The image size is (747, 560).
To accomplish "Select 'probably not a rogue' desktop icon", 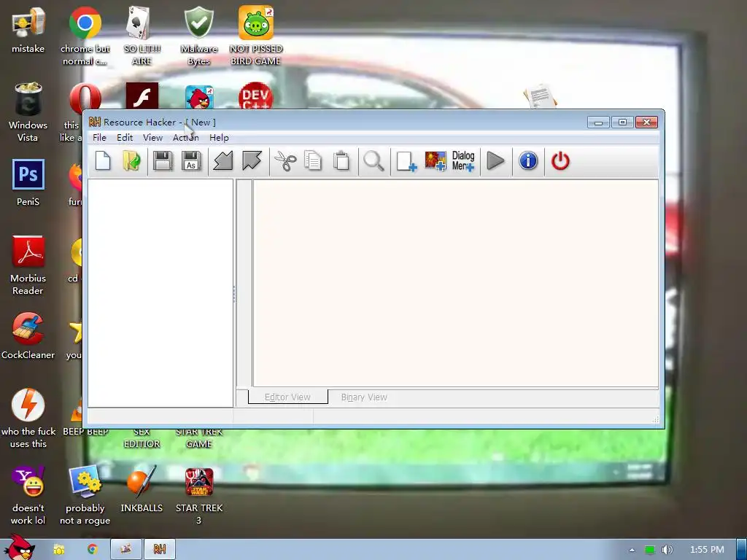I will tap(85, 495).
